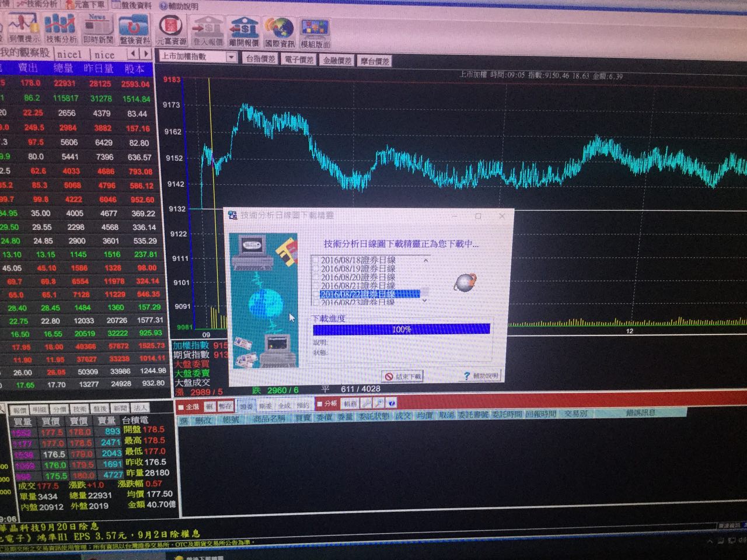Open the 輔助說明 menu in the menu bar
The height and width of the screenshot is (560, 747).
179,6
